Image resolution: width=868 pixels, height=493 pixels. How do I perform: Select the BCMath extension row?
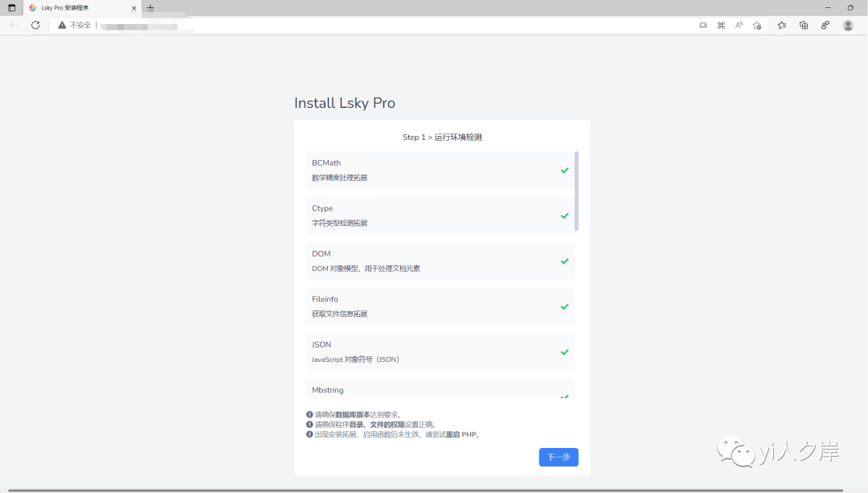point(440,170)
